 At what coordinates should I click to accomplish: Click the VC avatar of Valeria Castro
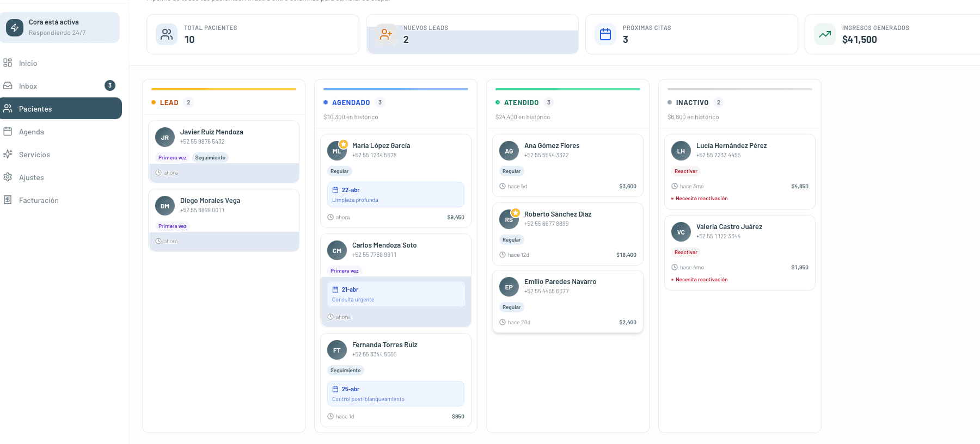[x=681, y=232]
